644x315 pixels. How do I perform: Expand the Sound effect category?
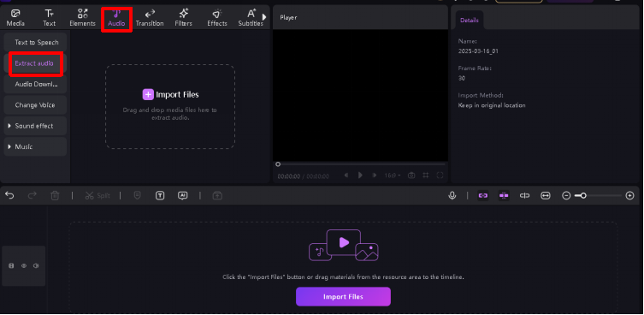point(35,126)
